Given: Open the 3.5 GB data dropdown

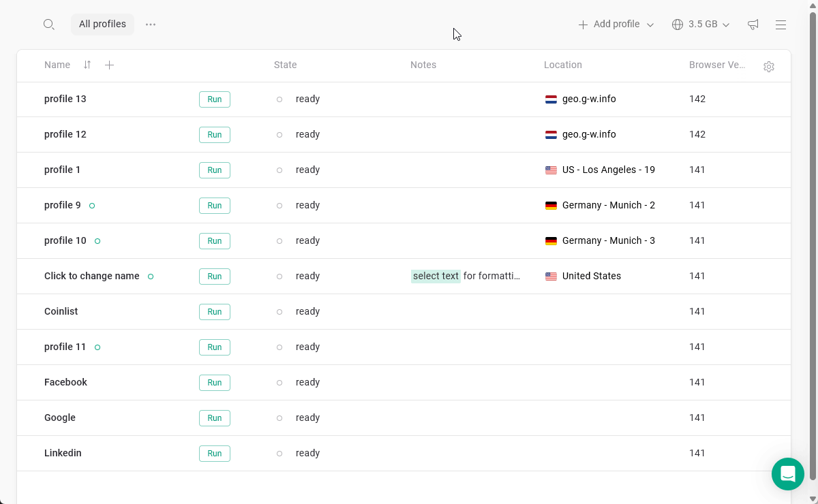Looking at the screenshot, I should tap(701, 24).
